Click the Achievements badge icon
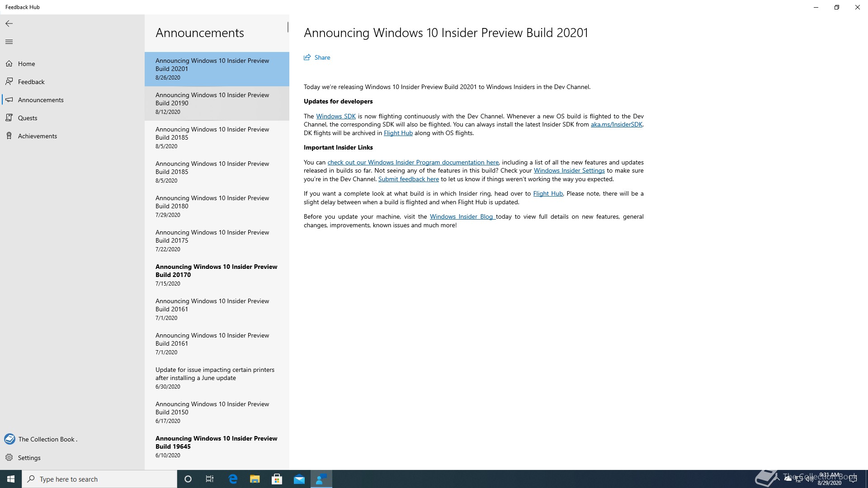 (9, 136)
